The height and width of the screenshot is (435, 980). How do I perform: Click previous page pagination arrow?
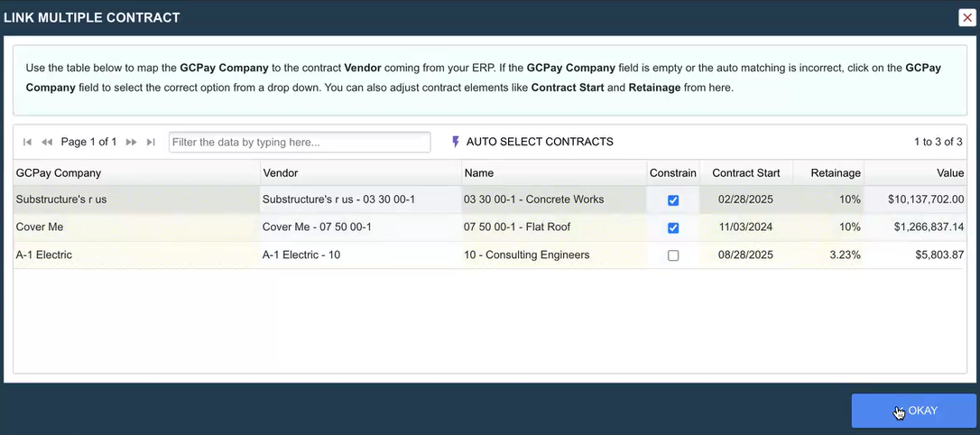[47, 143]
